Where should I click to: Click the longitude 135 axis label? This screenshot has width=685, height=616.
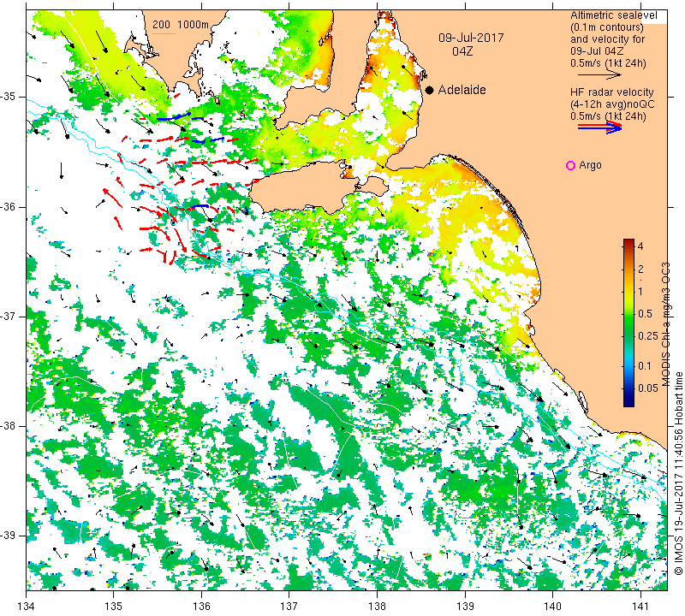click(x=114, y=607)
